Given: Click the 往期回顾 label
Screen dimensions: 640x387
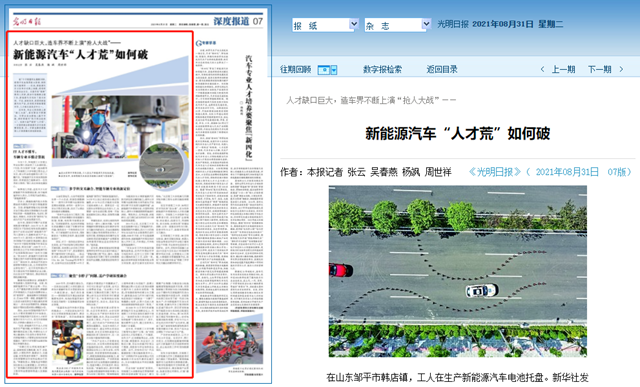Looking at the screenshot, I should coord(296,69).
